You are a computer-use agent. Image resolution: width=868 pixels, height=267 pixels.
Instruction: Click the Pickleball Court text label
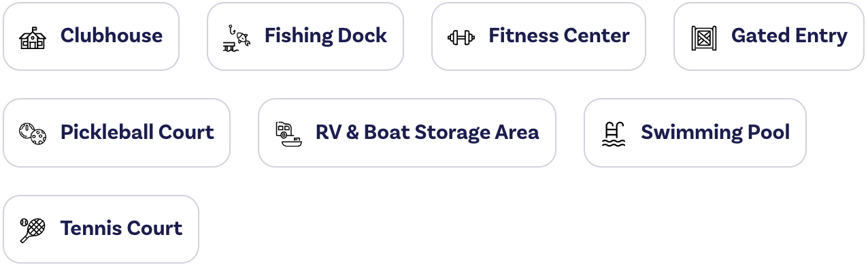(137, 132)
